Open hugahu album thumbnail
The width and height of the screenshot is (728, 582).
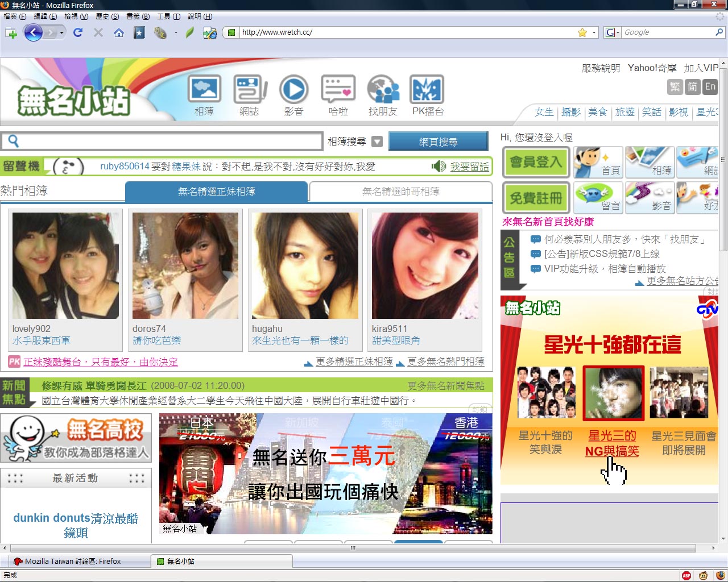pyautogui.click(x=305, y=265)
